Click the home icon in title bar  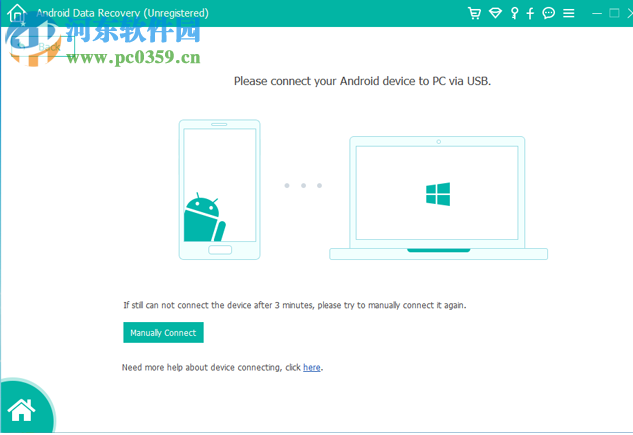[x=17, y=13]
